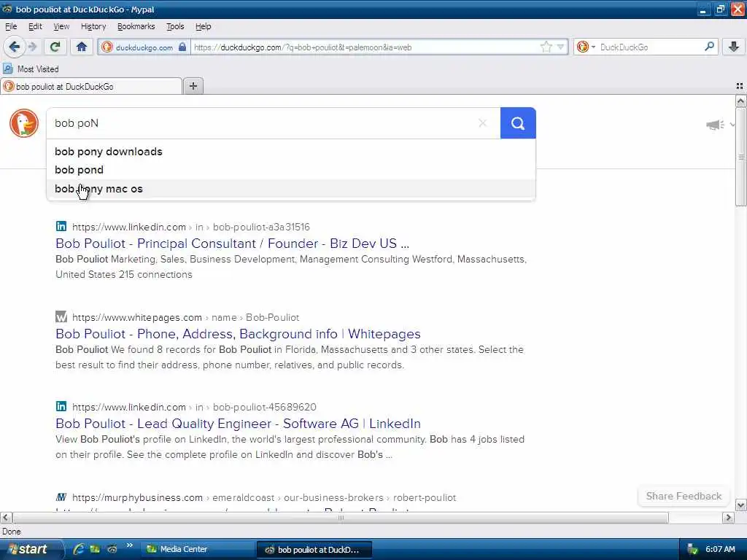Choose suggestion bob pony mac os
The height and width of the screenshot is (560, 747).
click(290, 189)
